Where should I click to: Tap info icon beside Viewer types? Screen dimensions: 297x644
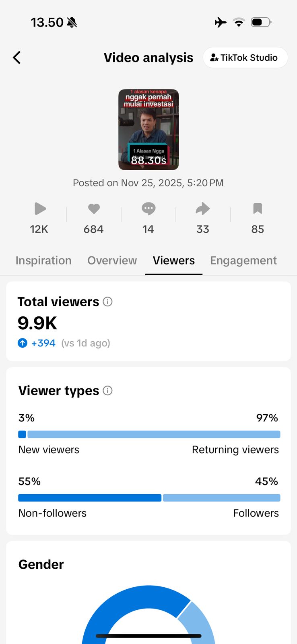pyautogui.click(x=107, y=390)
